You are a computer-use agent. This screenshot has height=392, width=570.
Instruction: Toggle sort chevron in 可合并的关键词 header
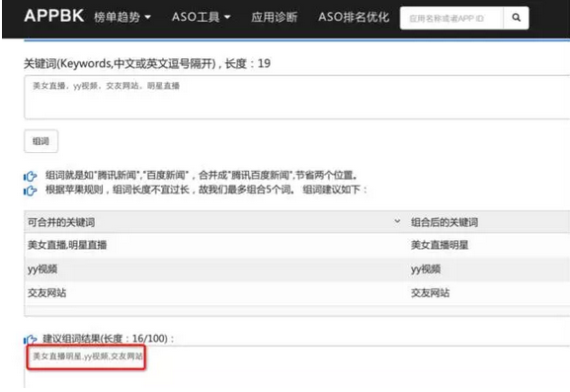pyautogui.click(x=397, y=221)
